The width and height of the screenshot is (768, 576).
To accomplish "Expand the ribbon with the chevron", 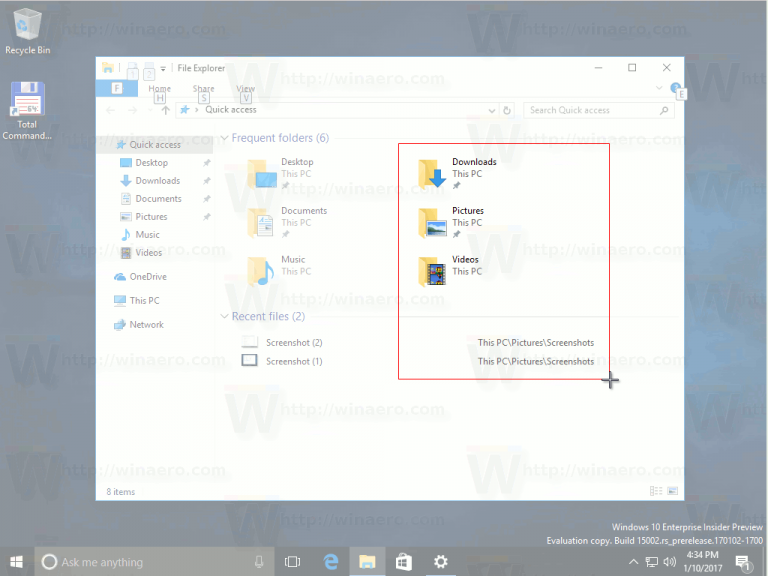I will 659,88.
